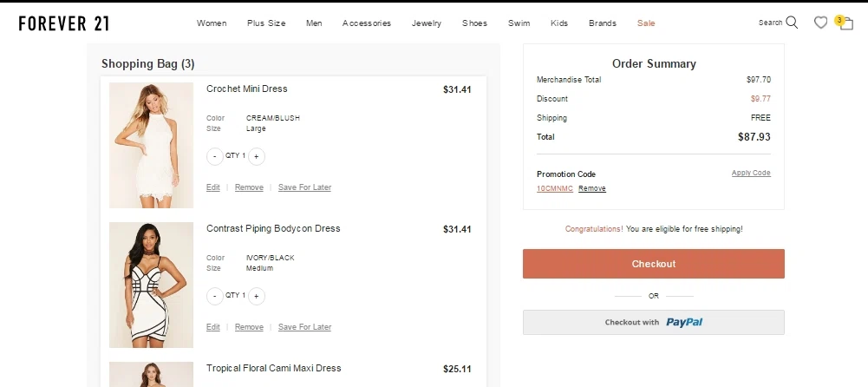Click the IVORY/BLACK color value
This screenshot has height=387, width=868.
[x=271, y=258]
